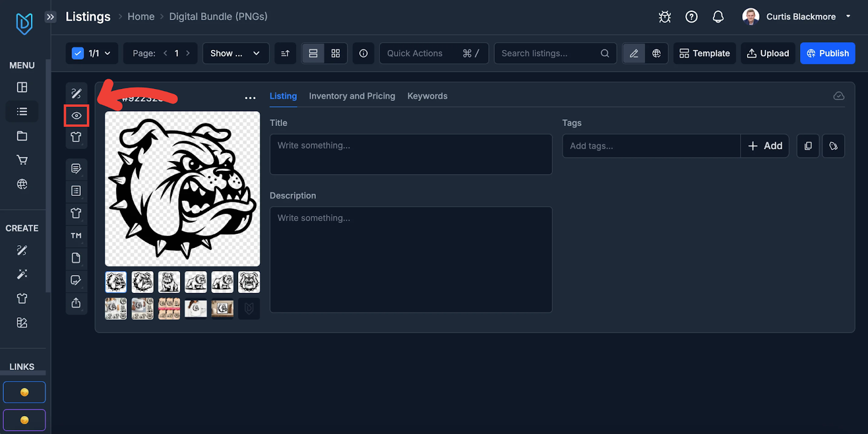Switch to the Listing tab

click(x=283, y=96)
